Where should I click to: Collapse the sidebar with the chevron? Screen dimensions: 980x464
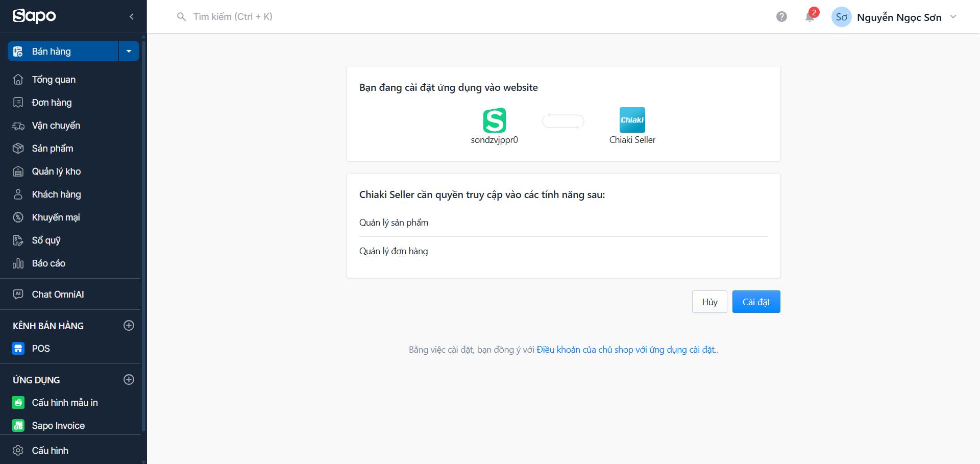pos(132,17)
